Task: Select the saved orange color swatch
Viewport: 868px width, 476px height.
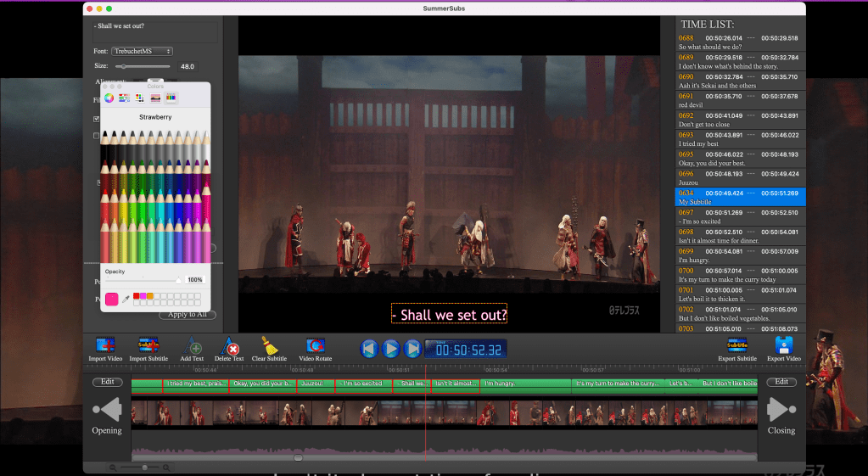Action: click(149, 296)
